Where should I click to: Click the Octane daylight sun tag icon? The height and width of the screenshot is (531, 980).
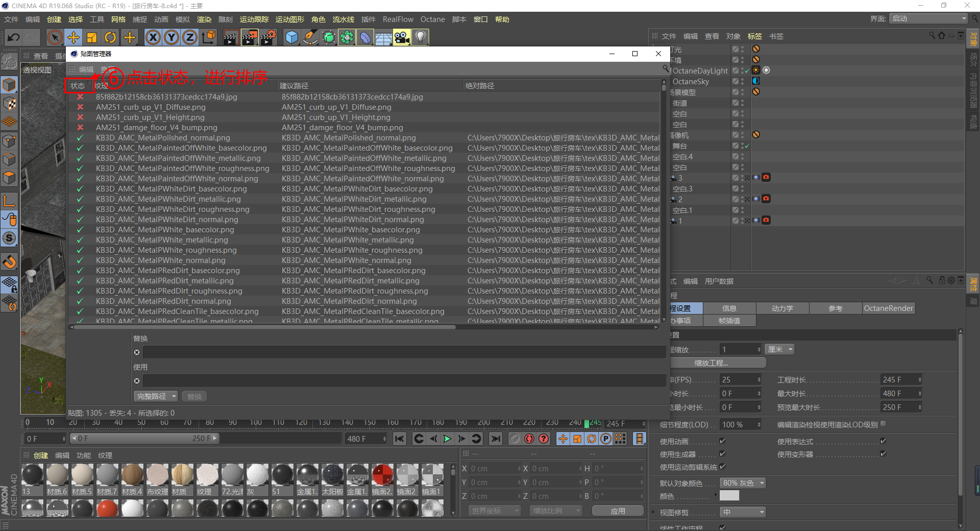pyautogui.click(x=756, y=70)
